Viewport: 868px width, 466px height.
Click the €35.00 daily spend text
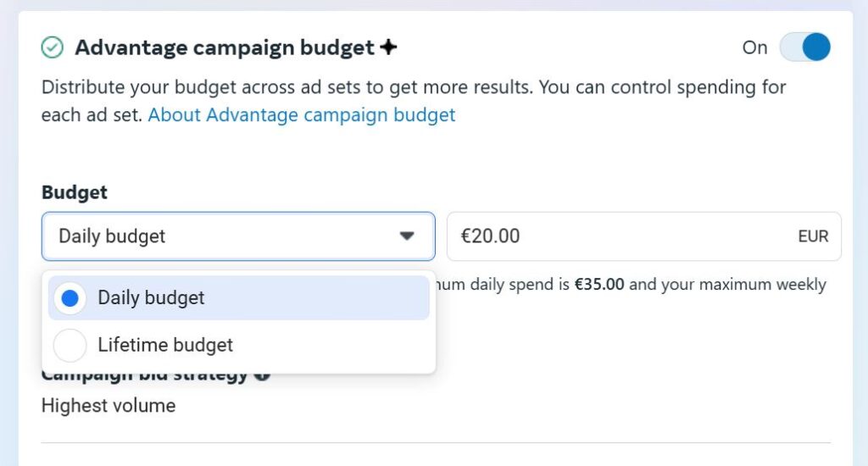(599, 285)
